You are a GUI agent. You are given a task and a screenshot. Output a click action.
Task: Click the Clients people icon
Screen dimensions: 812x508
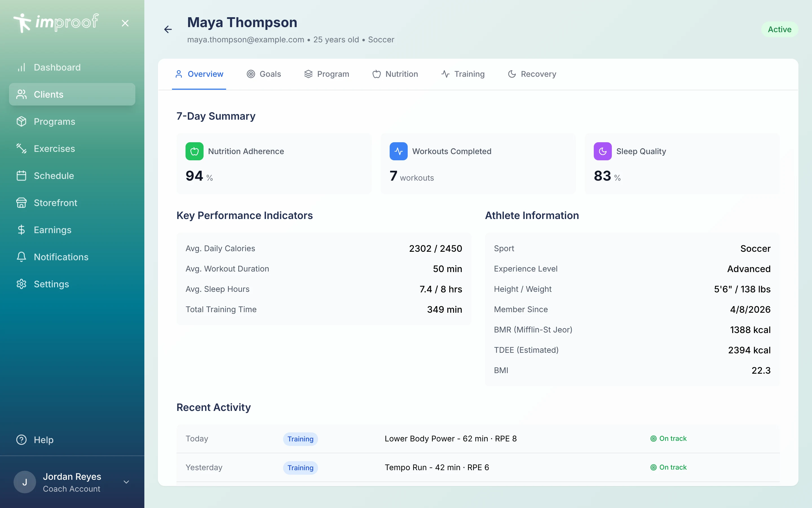click(21, 95)
